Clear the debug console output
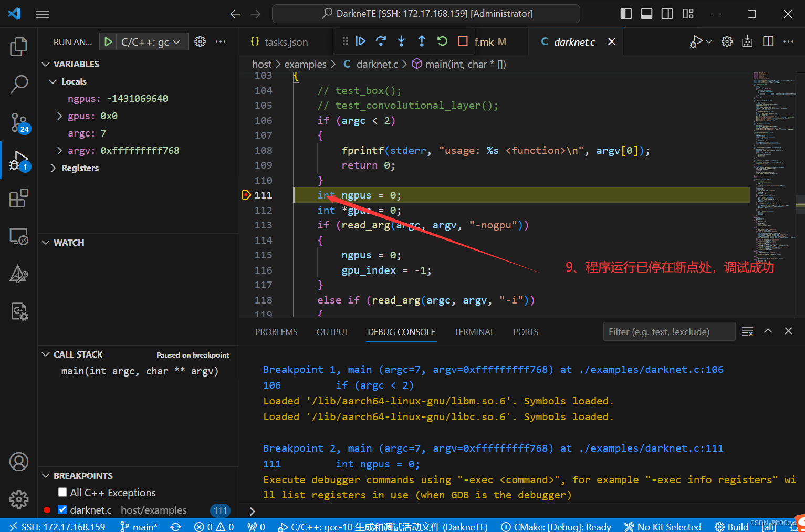Screen dimensions: 805x532 (748, 331)
